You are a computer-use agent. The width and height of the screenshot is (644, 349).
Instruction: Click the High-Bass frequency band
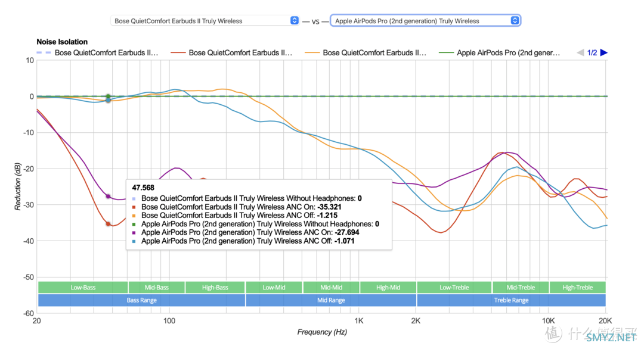215,287
